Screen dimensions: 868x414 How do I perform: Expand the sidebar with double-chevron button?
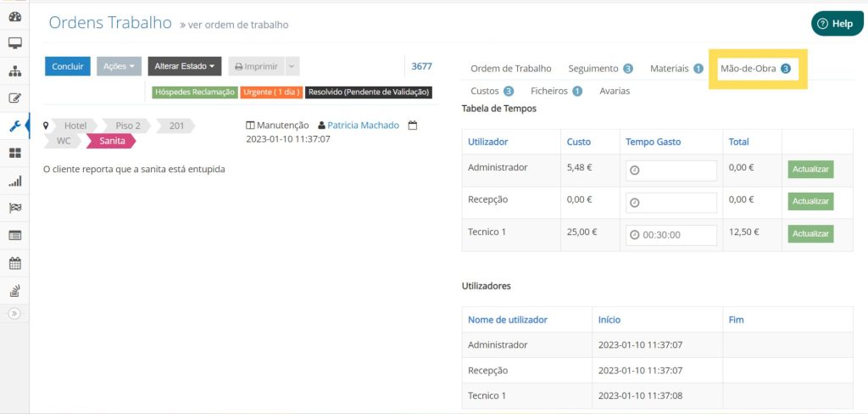pos(14,313)
